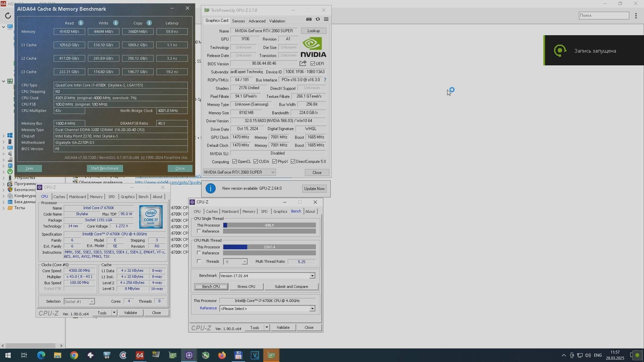Switch to CPU-Z taskbar icon
This screenshot has height=362, width=644.
[189, 355]
